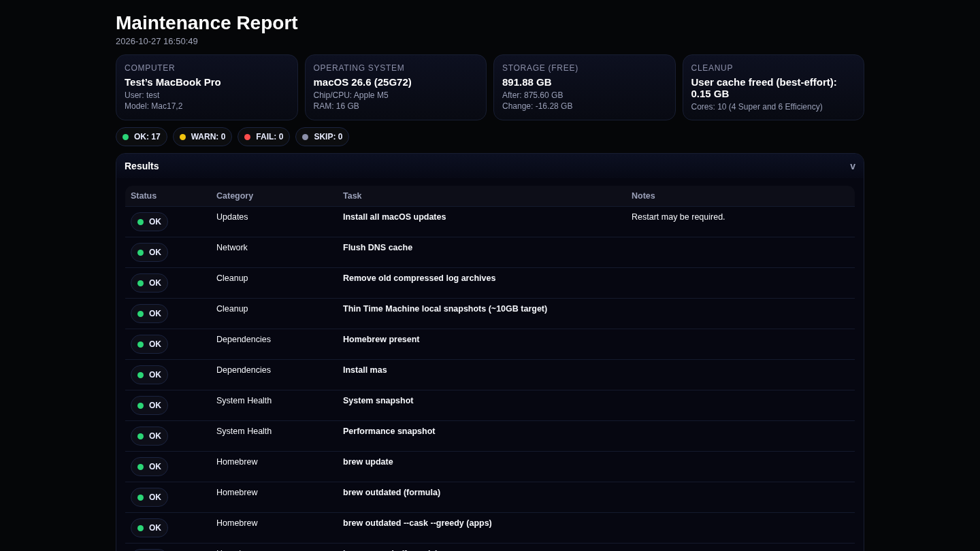
Task: Select the Flush DNS cache task
Action: (x=378, y=248)
